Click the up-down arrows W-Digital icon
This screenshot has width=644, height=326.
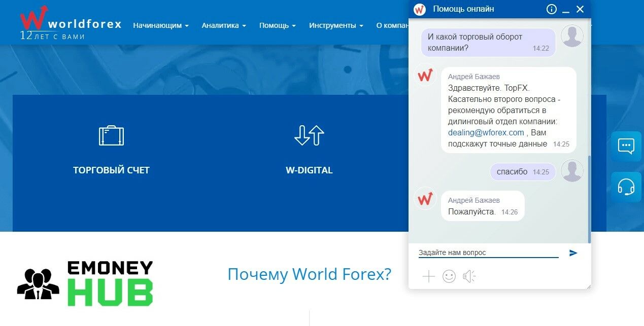(x=309, y=135)
